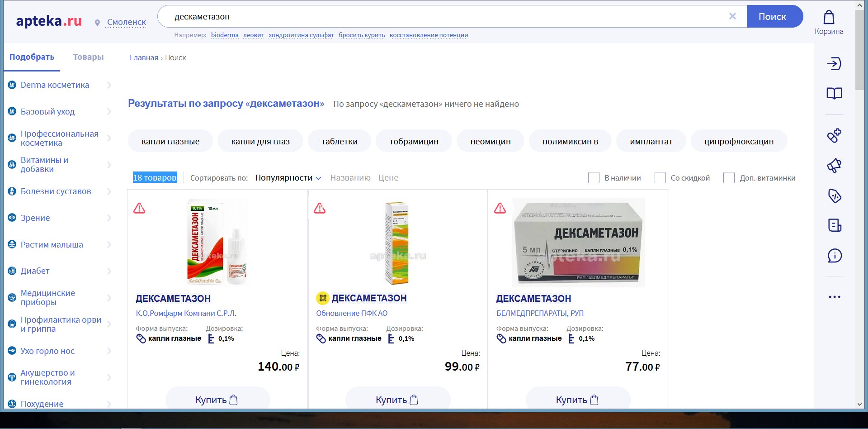The height and width of the screenshot is (429, 868).
Task: Expand the Базовый уход chevron
Action: pyautogui.click(x=109, y=111)
